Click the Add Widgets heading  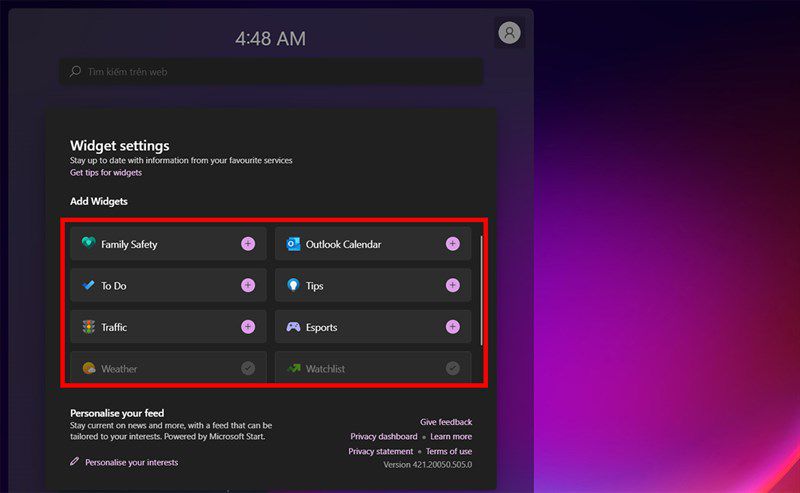99,201
